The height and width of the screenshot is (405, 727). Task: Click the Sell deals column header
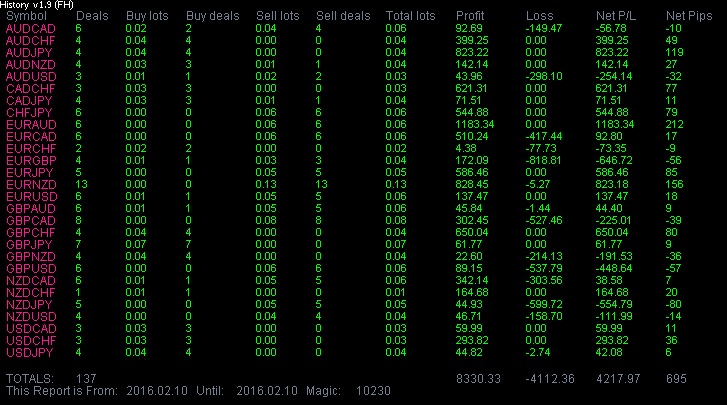click(x=343, y=16)
